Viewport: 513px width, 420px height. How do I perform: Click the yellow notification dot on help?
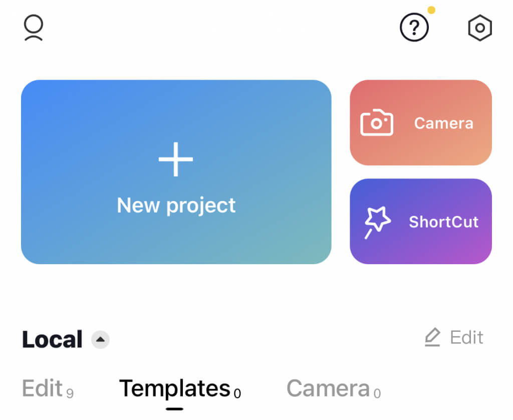coord(431,10)
